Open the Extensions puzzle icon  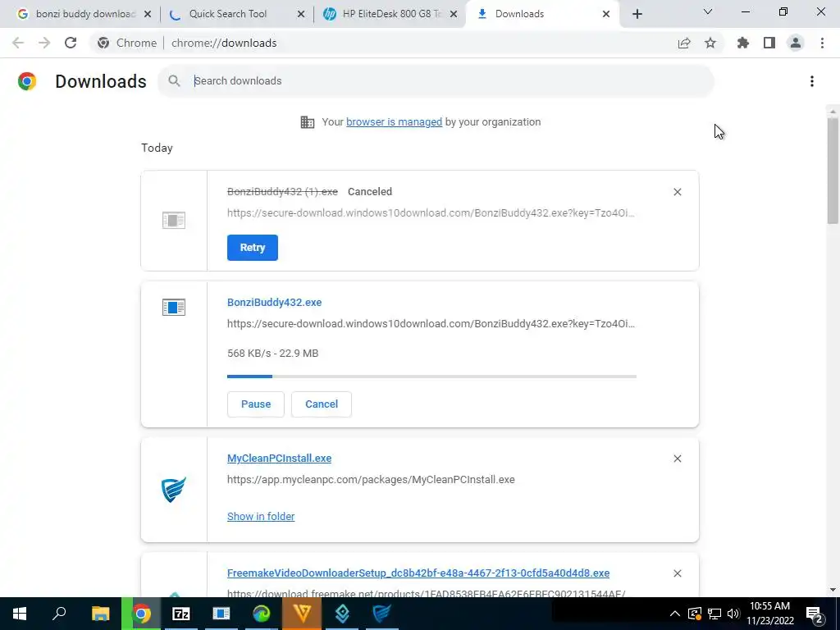click(x=743, y=43)
